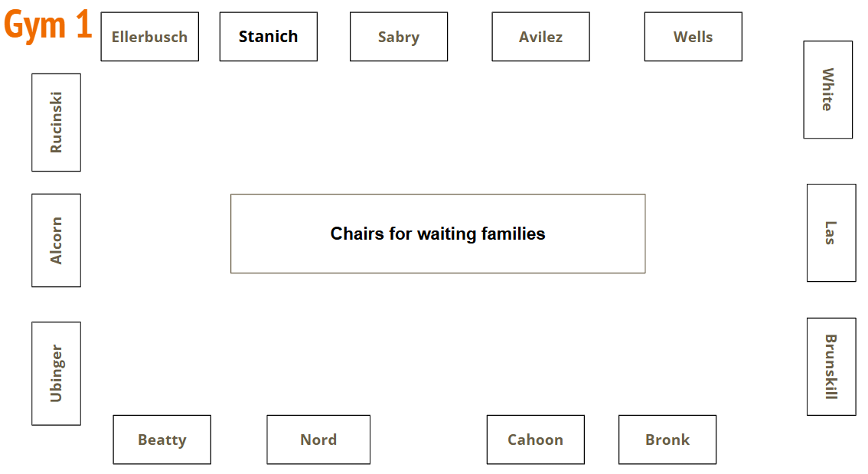The height and width of the screenshot is (474, 868).
Task: Click the Chairs for waiting families text
Action: coord(438,234)
